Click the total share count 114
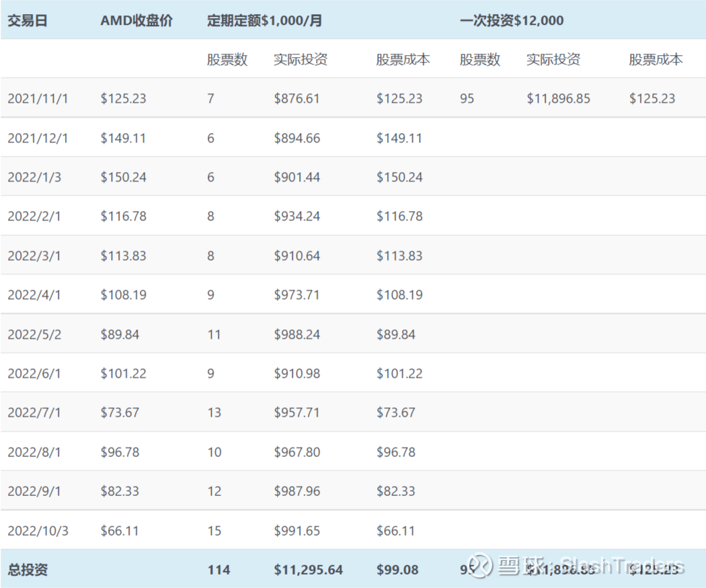The width and height of the screenshot is (706, 588). (x=219, y=570)
